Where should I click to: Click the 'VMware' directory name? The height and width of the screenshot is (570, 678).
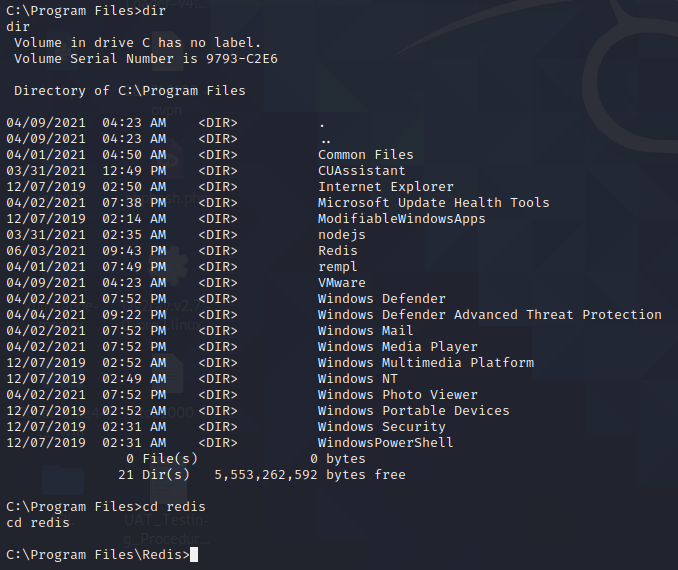click(x=342, y=283)
